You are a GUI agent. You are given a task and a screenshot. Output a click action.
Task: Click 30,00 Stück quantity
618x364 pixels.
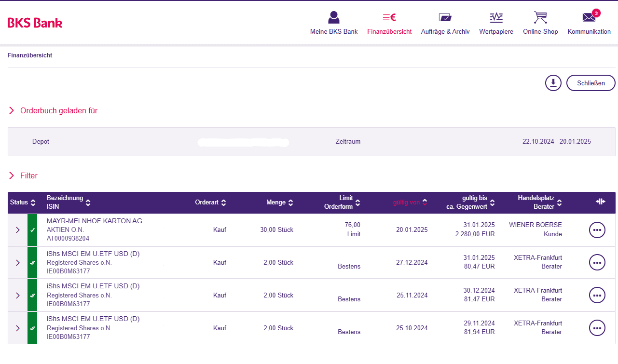click(276, 229)
